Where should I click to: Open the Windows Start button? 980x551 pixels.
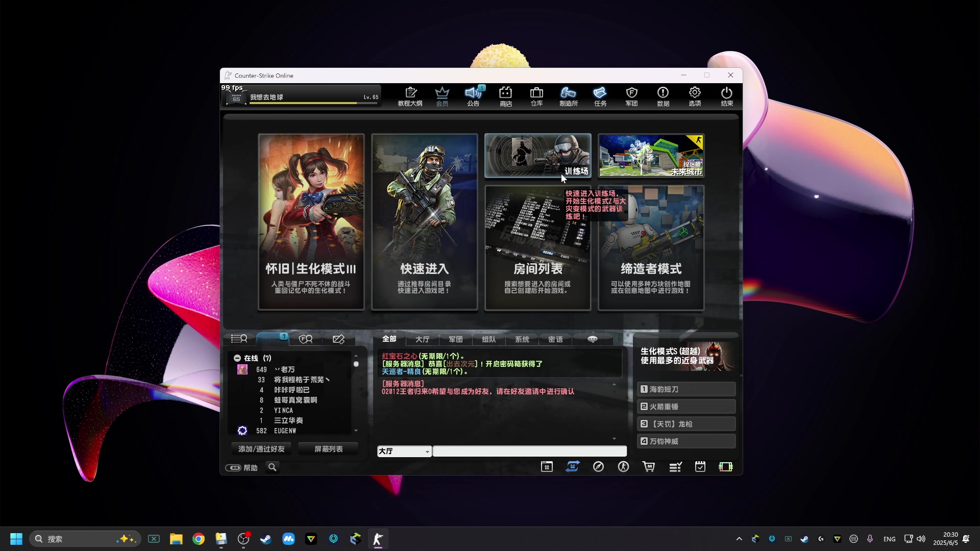[x=16, y=539]
